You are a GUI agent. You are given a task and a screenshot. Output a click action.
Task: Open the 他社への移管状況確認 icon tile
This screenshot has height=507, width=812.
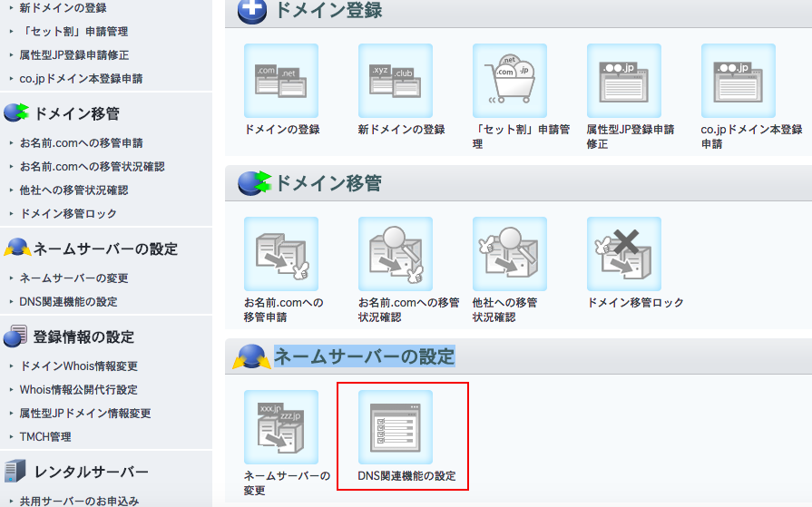point(510,254)
